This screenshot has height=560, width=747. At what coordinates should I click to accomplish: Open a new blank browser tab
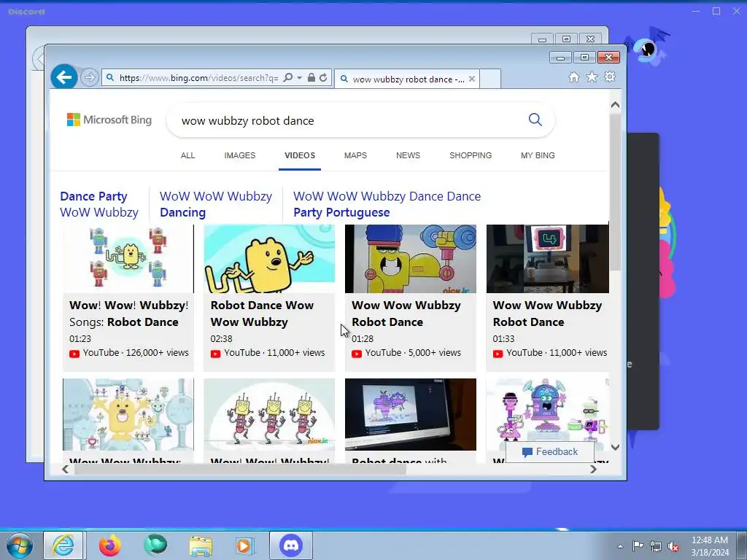click(490, 79)
